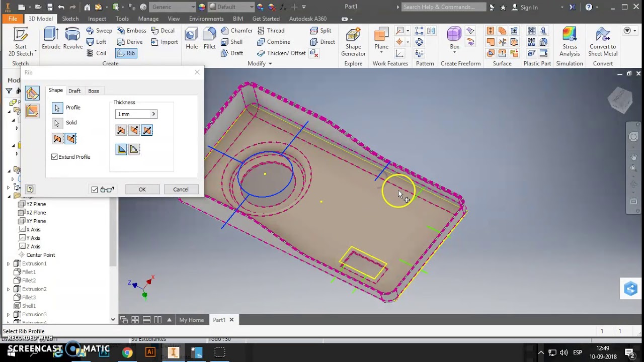Image resolution: width=644 pixels, height=362 pixels.
Task: Open My Home document tab
Action: [x=191, y=320]
